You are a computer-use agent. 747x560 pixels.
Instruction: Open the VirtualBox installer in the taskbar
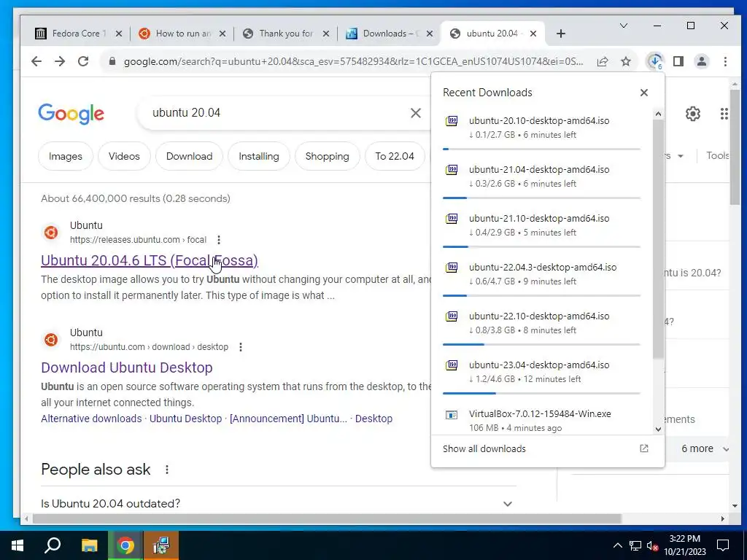pyautogui.click(x=161, y=545)
